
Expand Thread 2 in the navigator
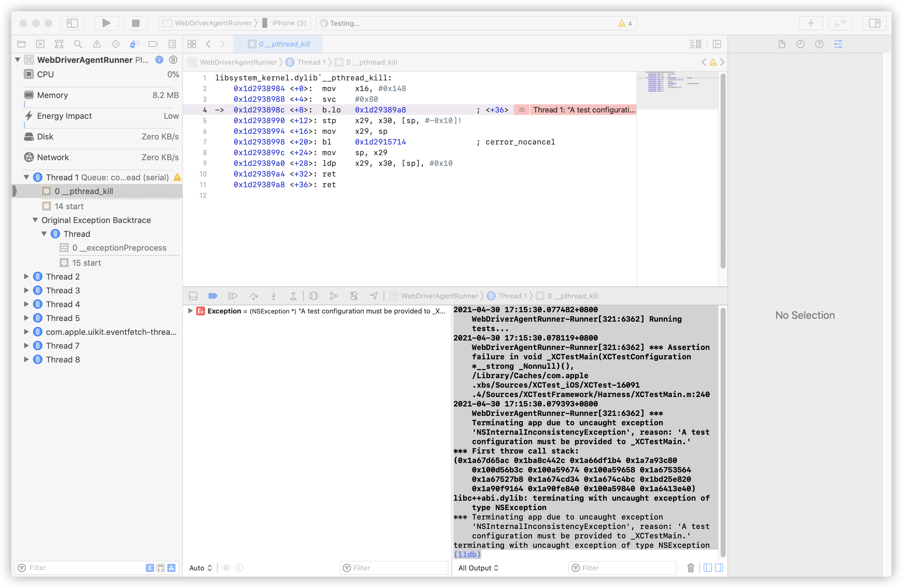click(26, 276)
